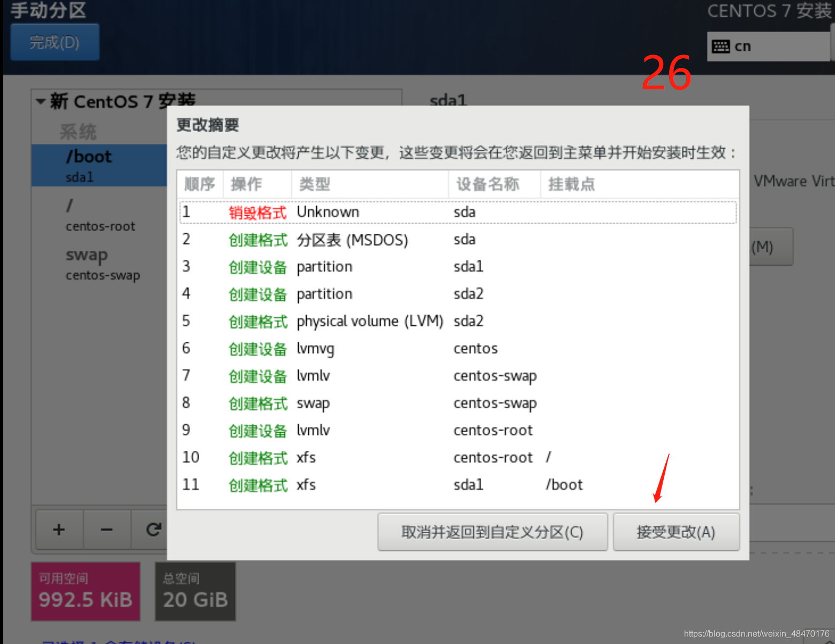Select the lvmvg centos row
Screen dimensions: 835x644
[x=458, y=349]
